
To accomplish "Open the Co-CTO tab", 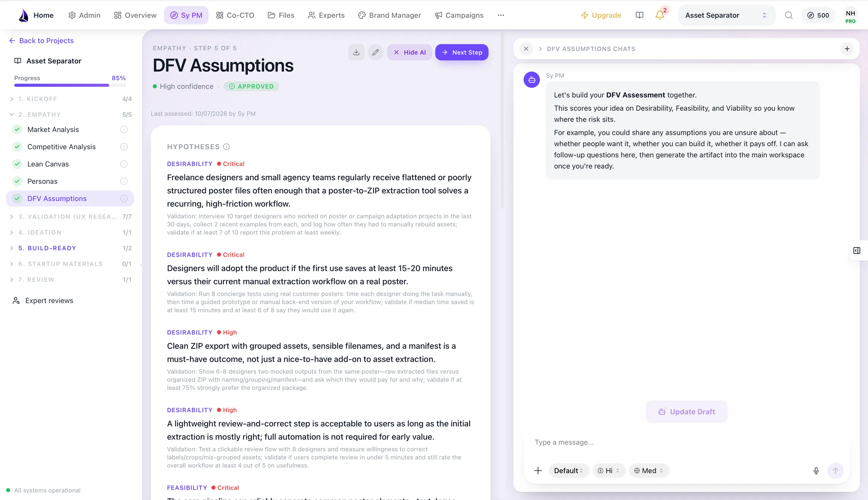I will (235, 15).
